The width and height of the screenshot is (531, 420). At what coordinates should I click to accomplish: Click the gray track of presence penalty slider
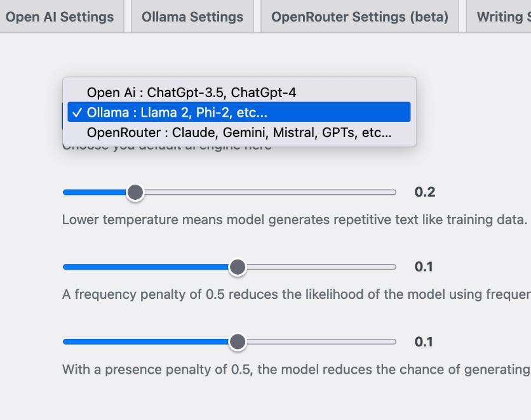pos(321,342)
